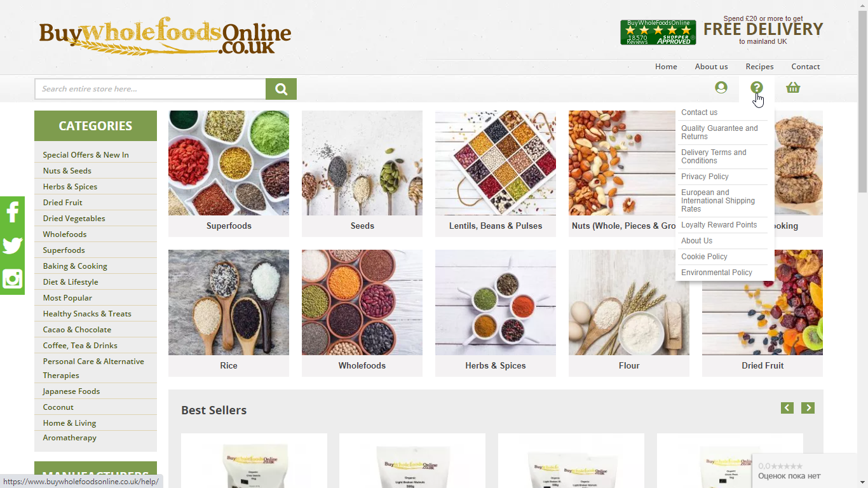This screenshot has width=868, height=488.
Task: Click the Shopper Approved reviews badge
Action: coord(658,32)
